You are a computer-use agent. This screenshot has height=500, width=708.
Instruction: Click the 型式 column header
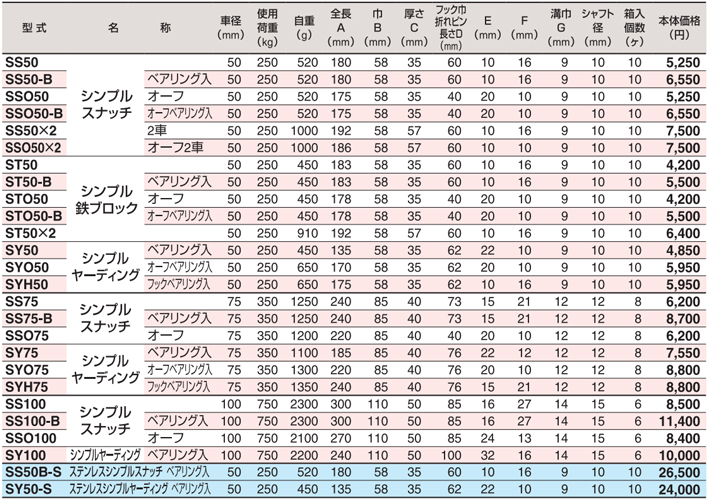point(34,28)
